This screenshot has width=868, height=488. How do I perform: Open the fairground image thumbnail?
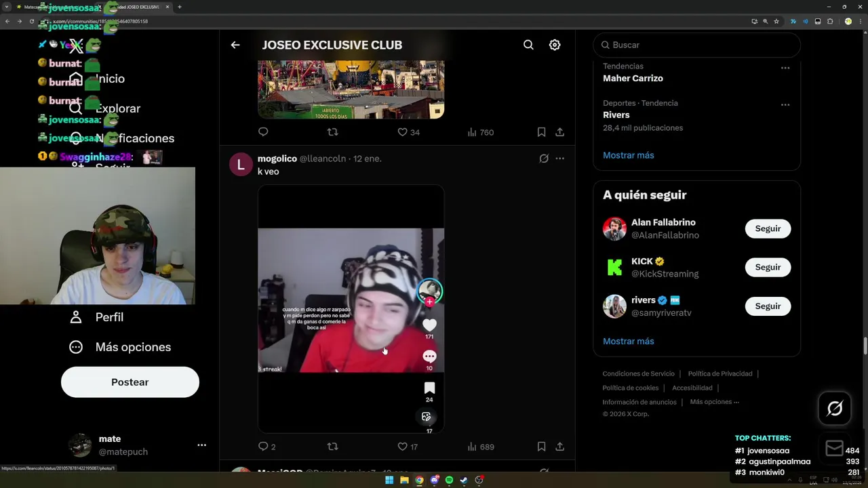tap(351, 89)
